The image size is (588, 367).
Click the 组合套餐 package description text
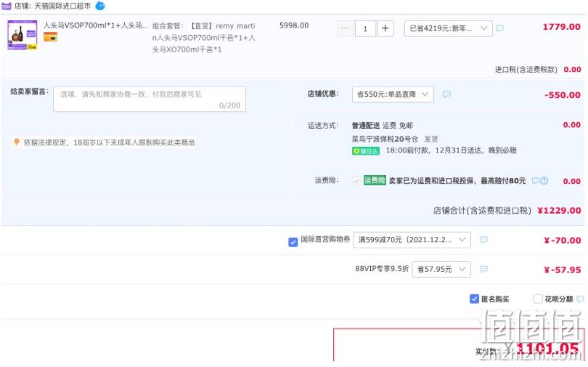[x=204, y=38]
